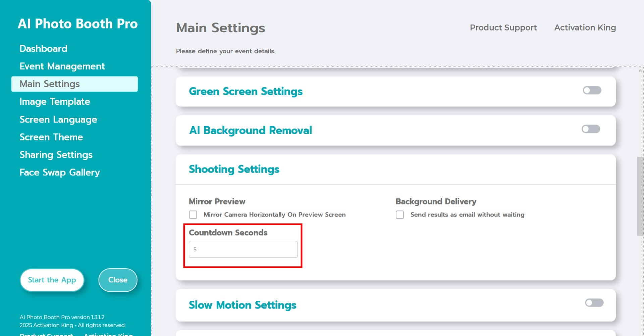Click the vertical scrollbar thumb
This screenshot has height=336, width=644.
point(640,196)
